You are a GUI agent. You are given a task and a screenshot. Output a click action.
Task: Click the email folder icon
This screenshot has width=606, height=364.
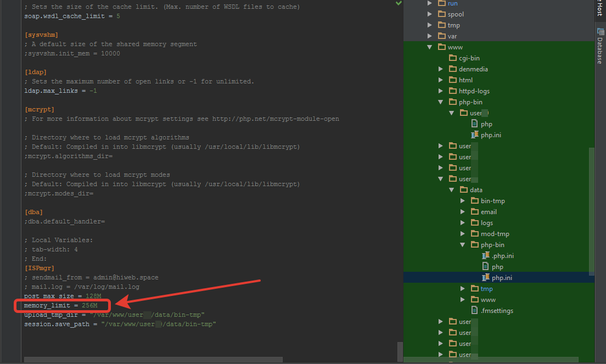(475, 212)
